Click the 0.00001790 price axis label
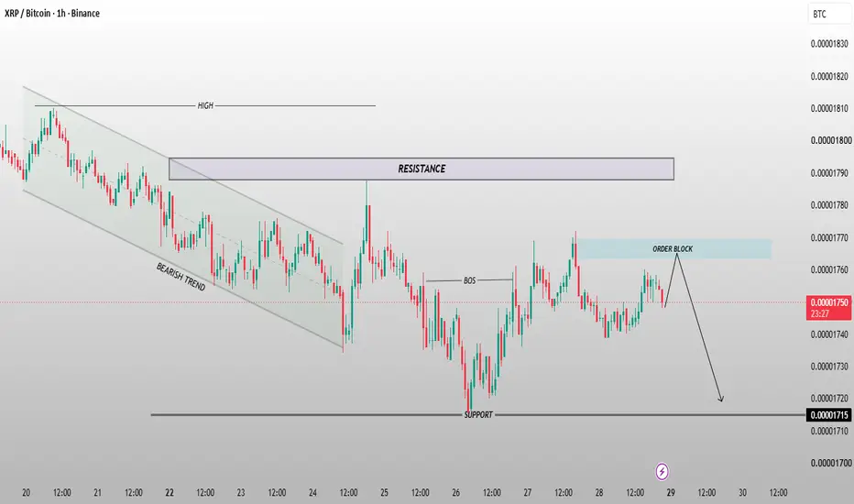 [x=829, y=173]
